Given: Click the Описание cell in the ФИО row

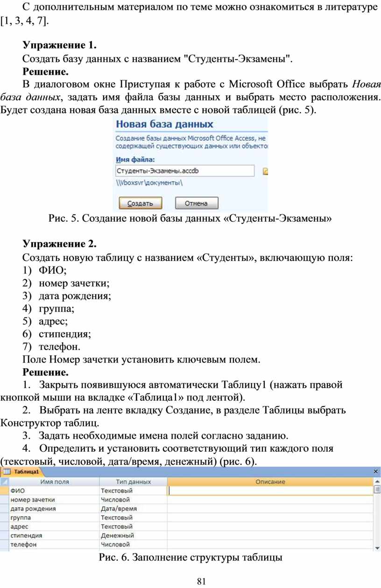Looking at the screenshot, I should click(x=270, y=490).
